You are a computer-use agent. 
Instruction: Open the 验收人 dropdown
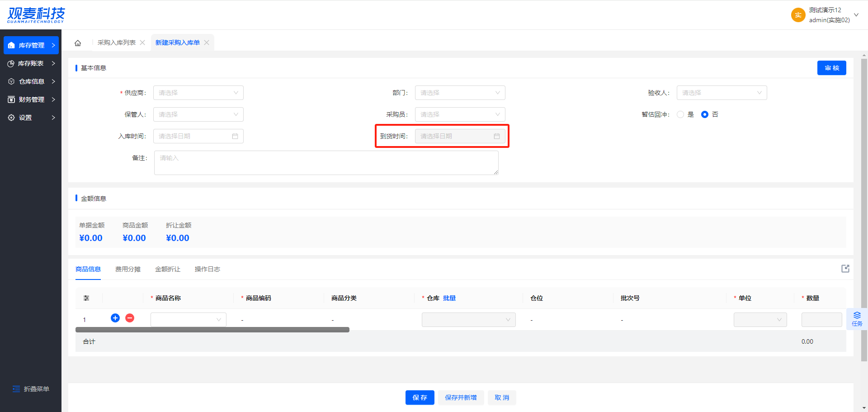tap(722, 93)
